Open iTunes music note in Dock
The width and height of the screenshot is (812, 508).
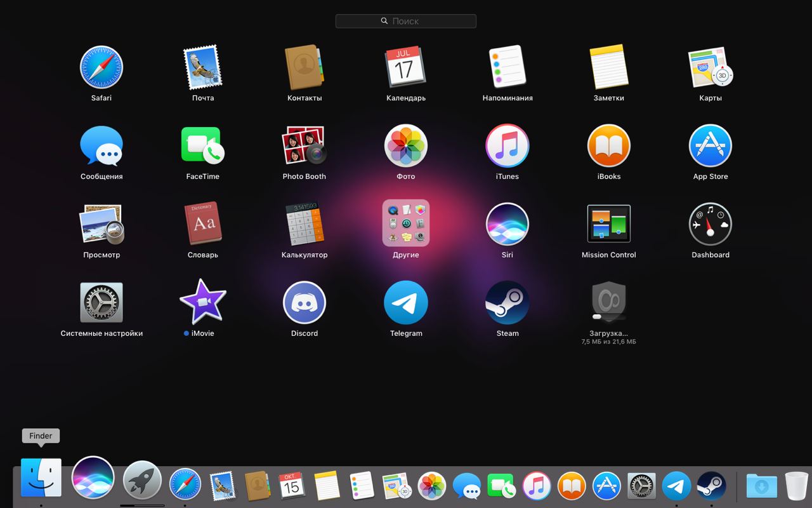[x=537, y=486]
